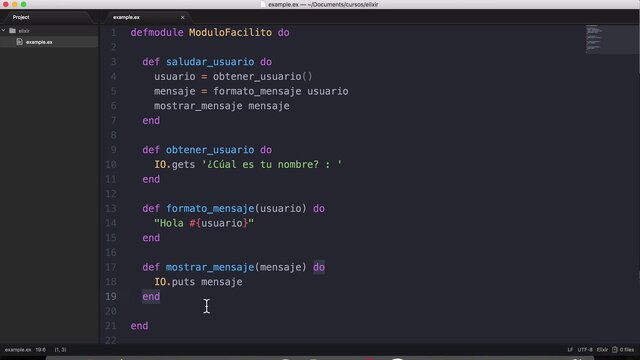Click the highlighted end keyword on line 19

(x=151, y=296)
